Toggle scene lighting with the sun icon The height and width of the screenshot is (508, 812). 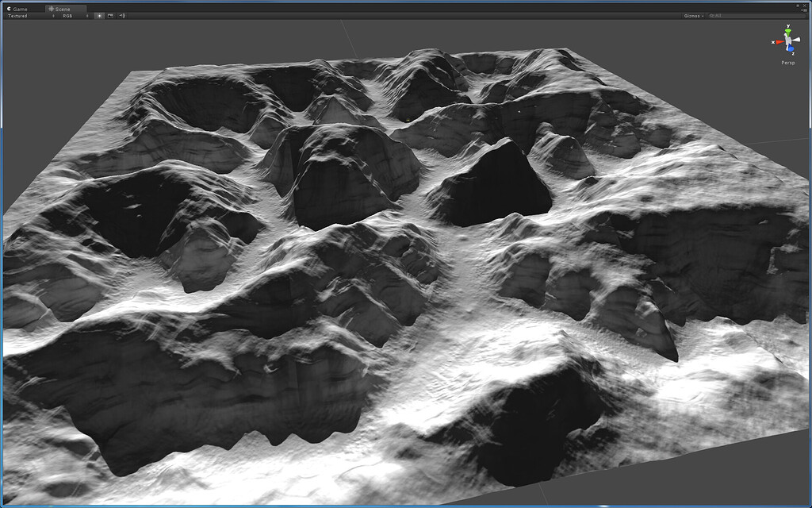pos(99,14)
